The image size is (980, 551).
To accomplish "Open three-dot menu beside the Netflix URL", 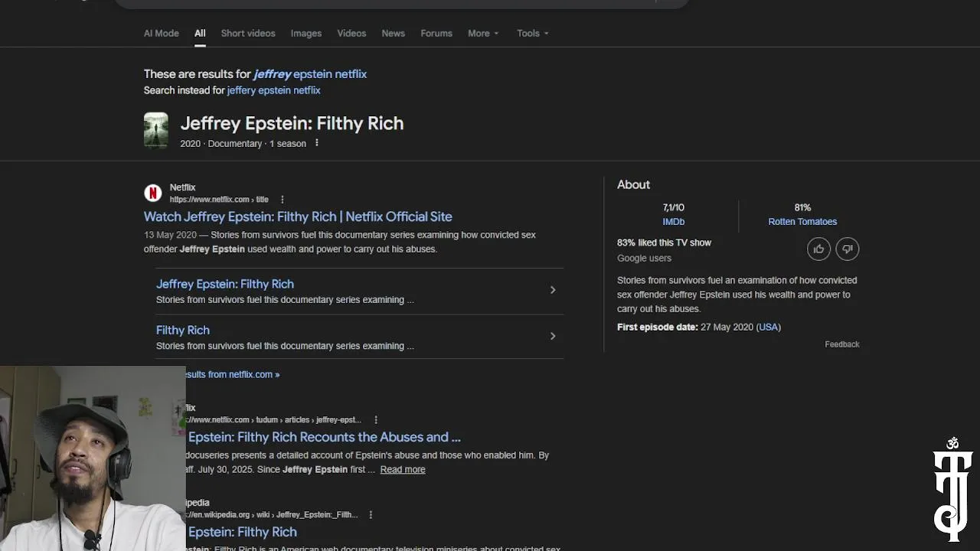I will (283, 200).
